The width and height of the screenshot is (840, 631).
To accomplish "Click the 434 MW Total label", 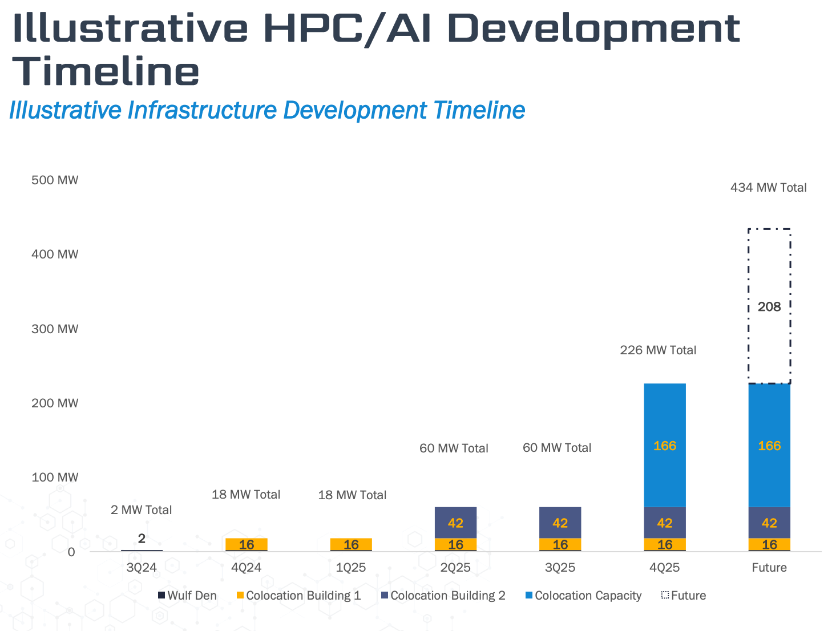I will click(768, 188).
